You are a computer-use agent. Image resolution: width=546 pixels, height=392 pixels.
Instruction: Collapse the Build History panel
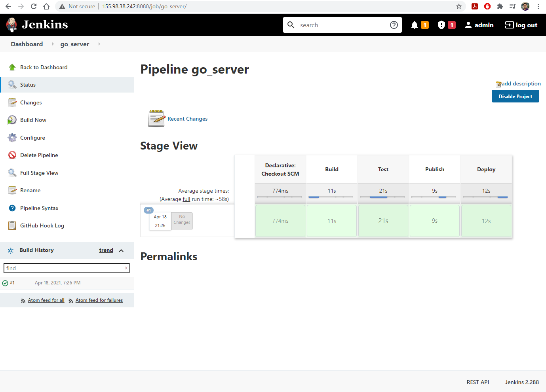click(x=121, y=250)
